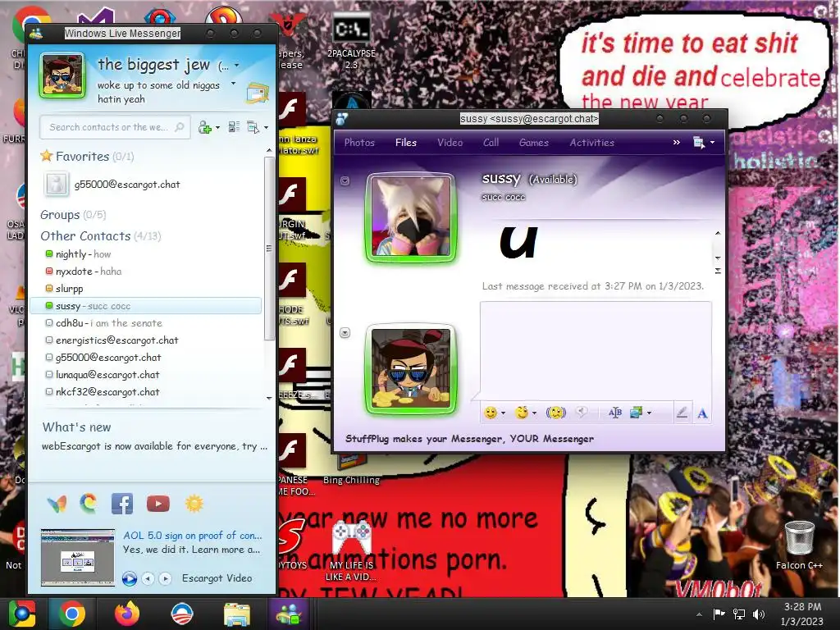
Task: Click the add a contact icon
Action: click(x=204, y=127)
